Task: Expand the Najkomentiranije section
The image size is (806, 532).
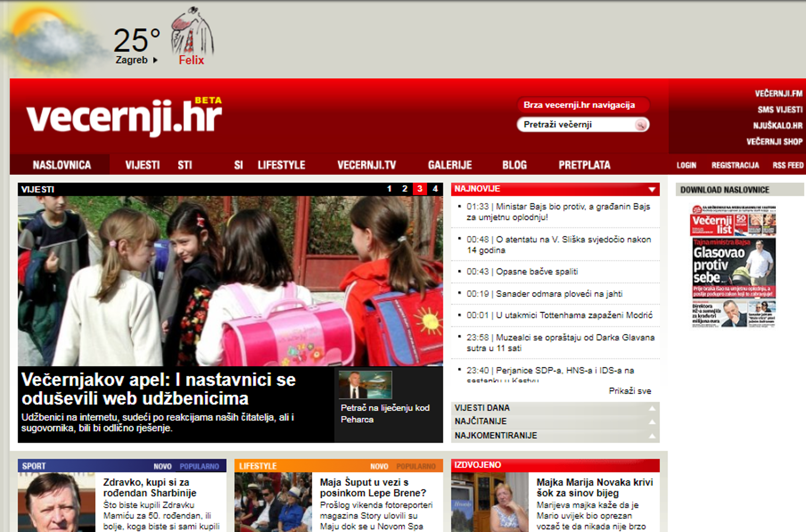Action: coord(652,436)
